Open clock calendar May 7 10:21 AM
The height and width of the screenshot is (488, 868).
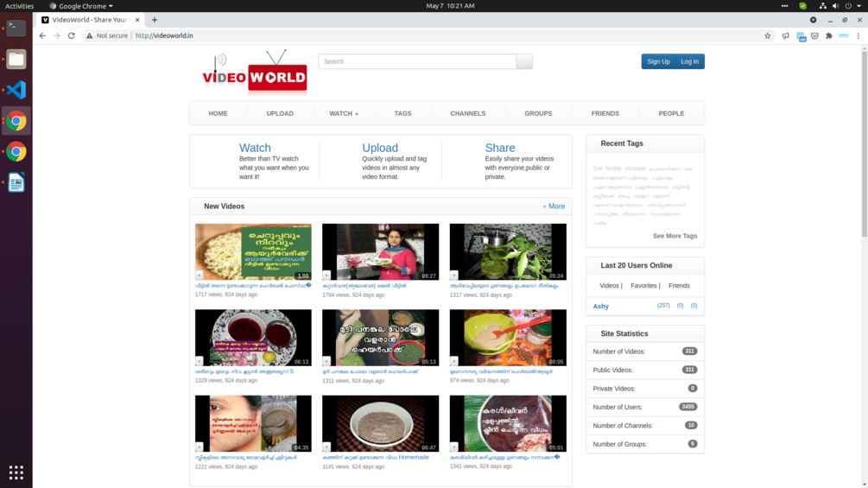[450, 5]
